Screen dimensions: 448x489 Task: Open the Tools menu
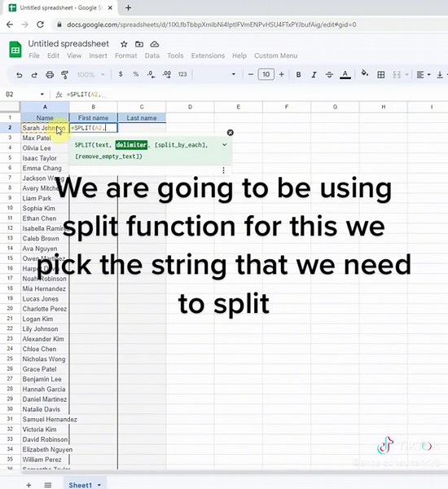[x=175, y=55]
